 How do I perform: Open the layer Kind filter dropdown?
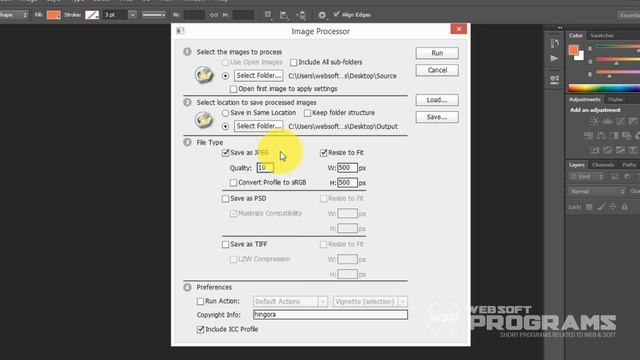[587, 177]
